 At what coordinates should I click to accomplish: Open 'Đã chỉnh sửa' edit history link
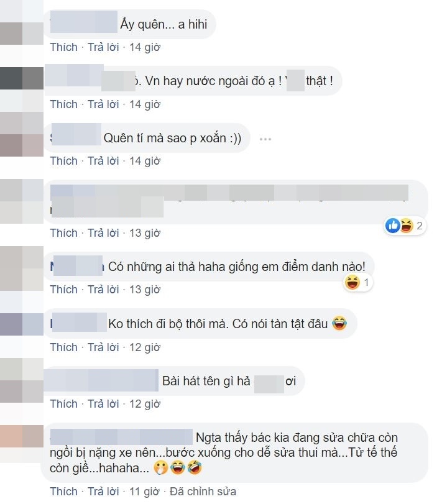(x=203, y=492)
